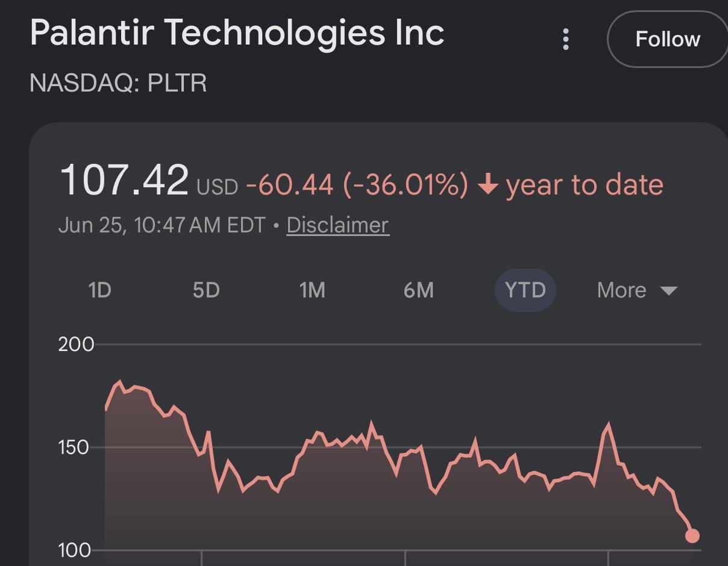Click the Palantir Technologies Inc title

(x=237, y=33)
